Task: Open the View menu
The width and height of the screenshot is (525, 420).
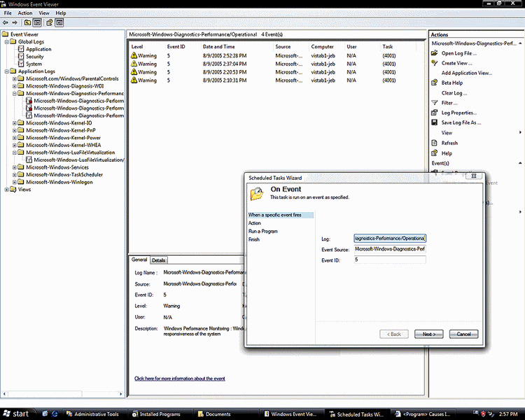Action: coord(44,13)
